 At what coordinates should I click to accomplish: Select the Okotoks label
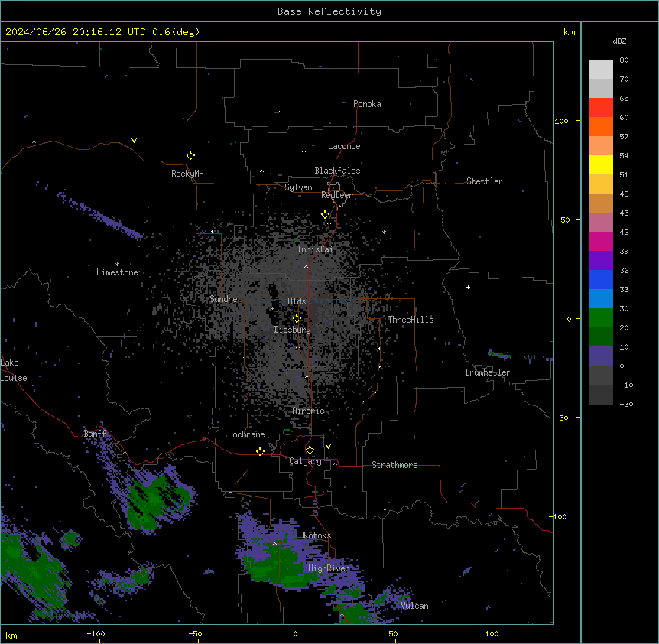315,535
